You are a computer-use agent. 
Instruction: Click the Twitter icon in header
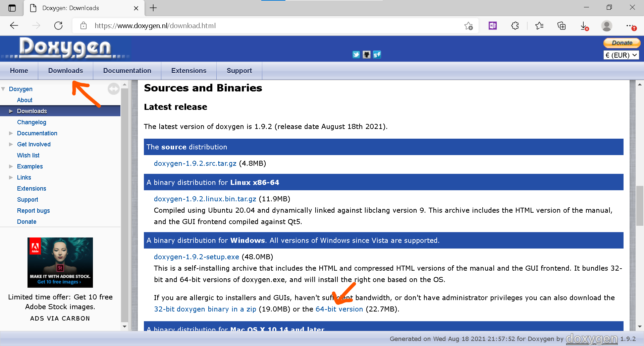tap(356, 55)
